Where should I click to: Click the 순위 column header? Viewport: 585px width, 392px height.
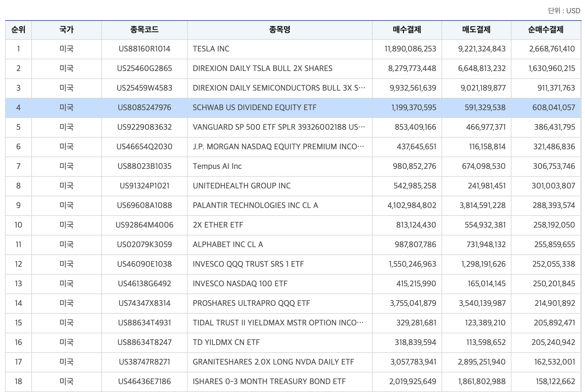18,30
